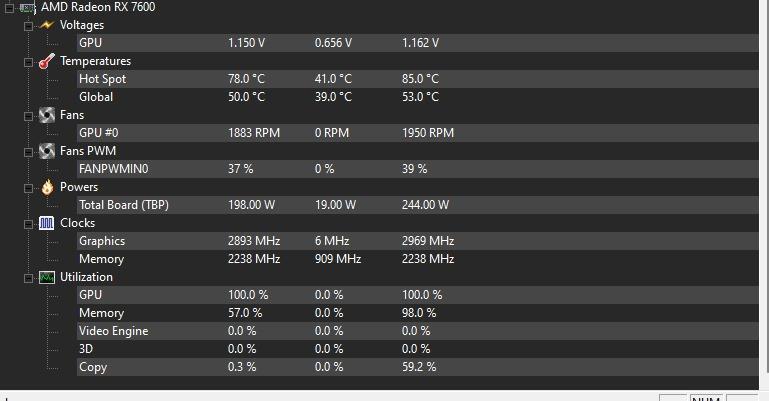This screenshot has height=401, width=769.
Task: Select the Hot Spot temperature row
Action: [x=417, y=79]
